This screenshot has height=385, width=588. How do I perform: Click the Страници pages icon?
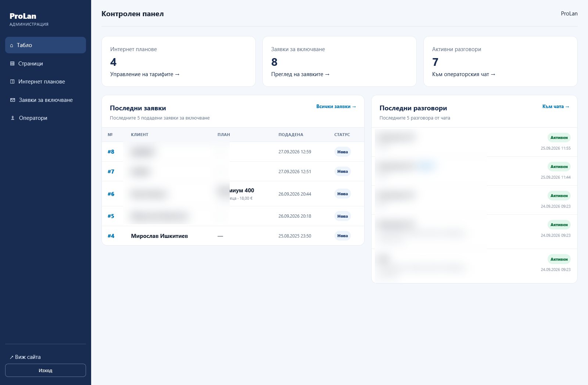pyautogui.click(x=12, y=64)
